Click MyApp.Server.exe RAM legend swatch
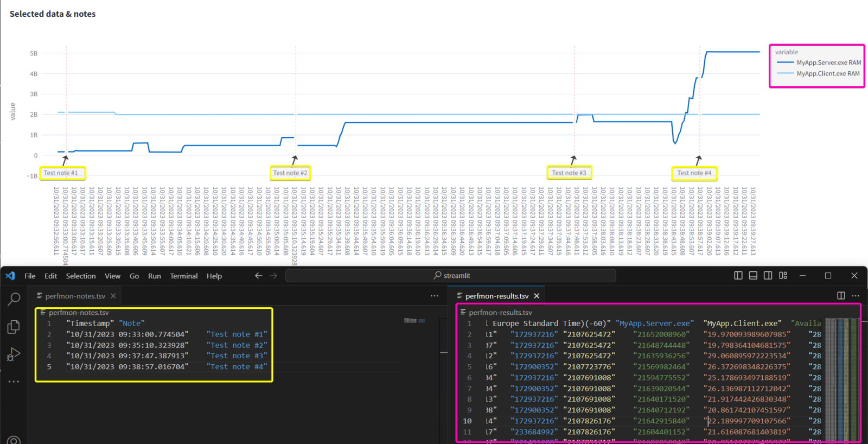The width and height of the screenshot is (868, 444). [785, 63]
